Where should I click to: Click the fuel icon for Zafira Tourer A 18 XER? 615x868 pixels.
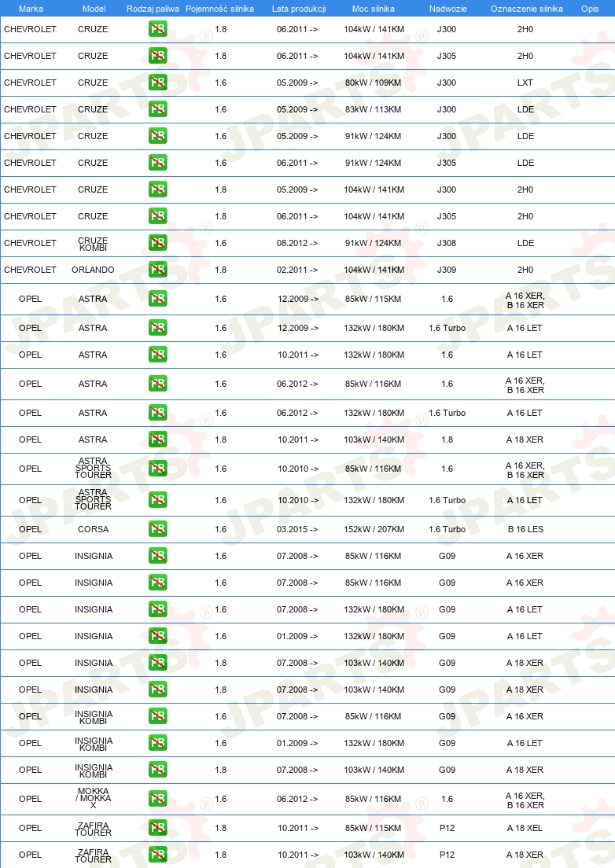coord(158,855)
